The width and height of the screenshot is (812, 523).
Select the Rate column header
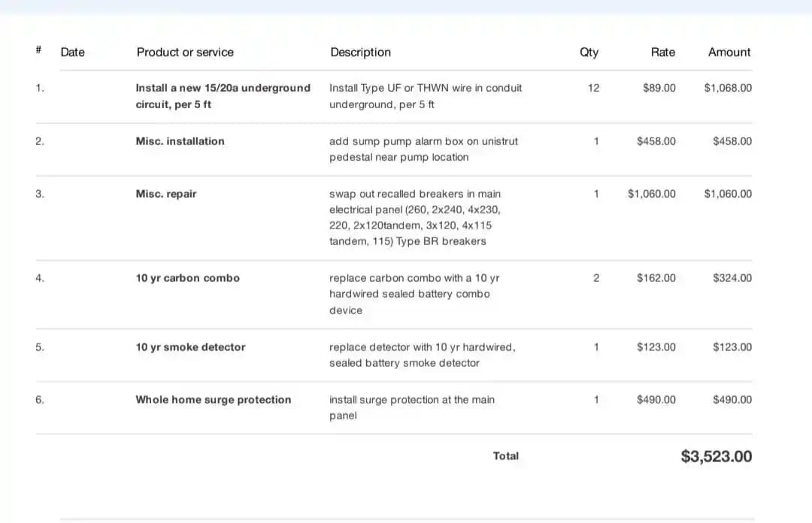point(662,53)
